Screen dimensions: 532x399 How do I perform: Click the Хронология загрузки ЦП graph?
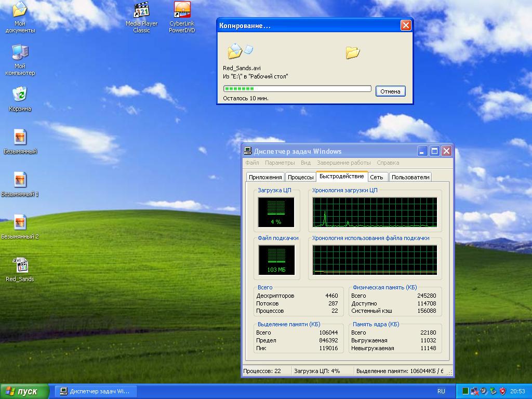click(375, 212)
